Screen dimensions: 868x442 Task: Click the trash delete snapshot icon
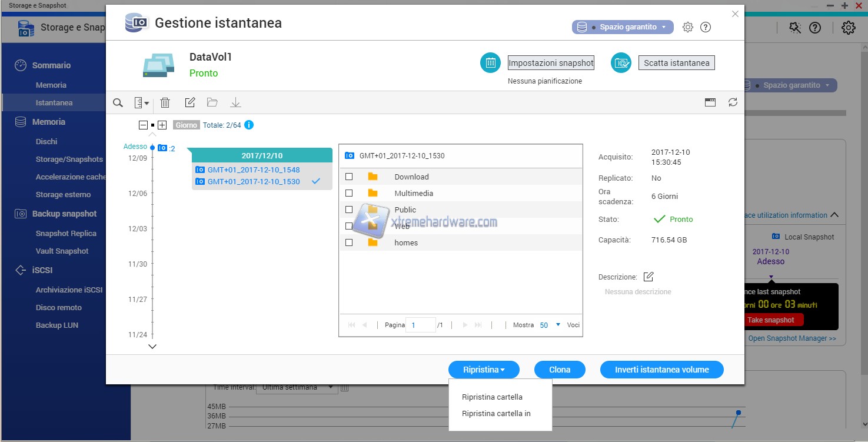[165, 103]
